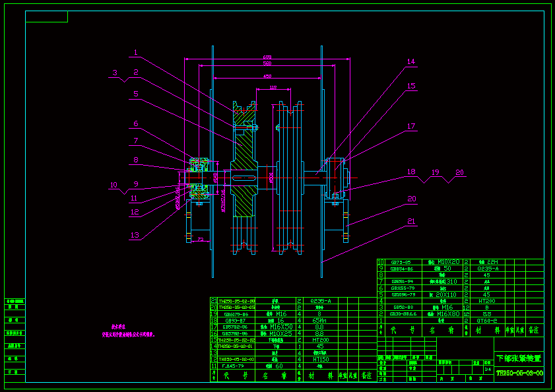Screen dimensions: 555x392
Task: Select the TH250-05-08-00 drawing number
Action: [x=519, y=373]
